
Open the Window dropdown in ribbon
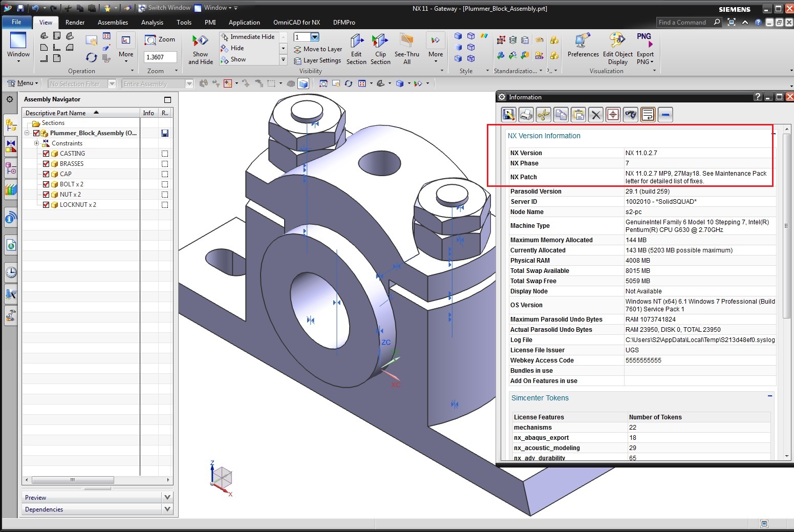[18, 47]
